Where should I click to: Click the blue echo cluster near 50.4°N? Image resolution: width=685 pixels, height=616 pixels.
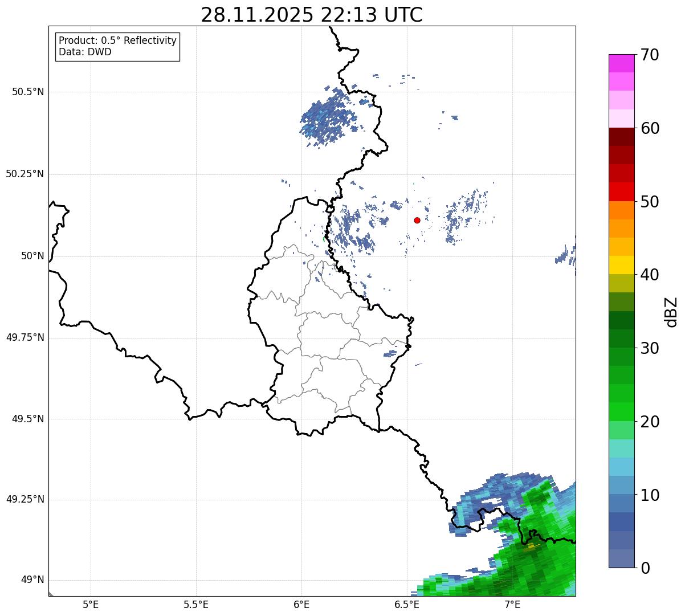(x=328, y=119)
